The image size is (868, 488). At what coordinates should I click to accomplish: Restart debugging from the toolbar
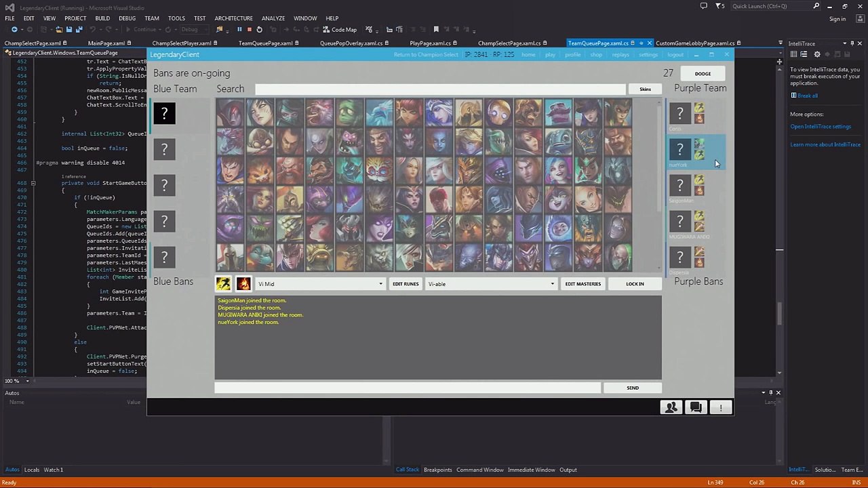coord(259,30)
